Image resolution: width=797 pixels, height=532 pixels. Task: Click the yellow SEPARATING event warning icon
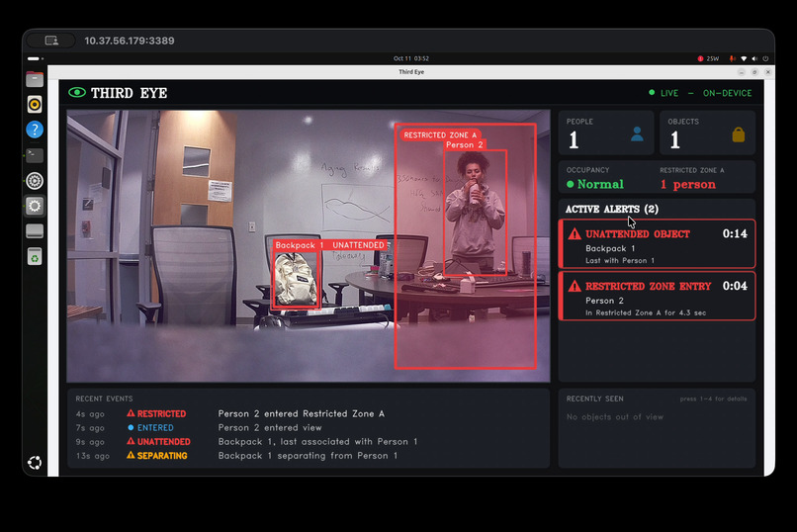pyautogui.click(x=131, y=455)
